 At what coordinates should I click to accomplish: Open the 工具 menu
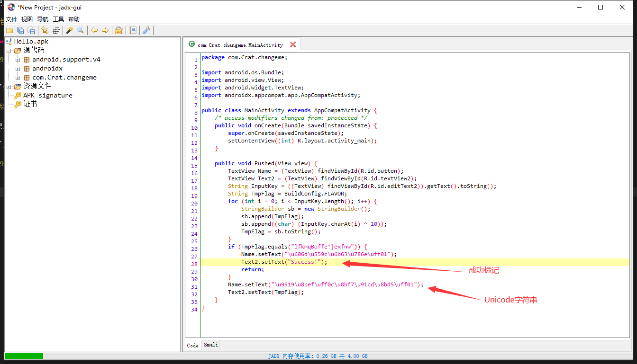(x=58, y=19)
